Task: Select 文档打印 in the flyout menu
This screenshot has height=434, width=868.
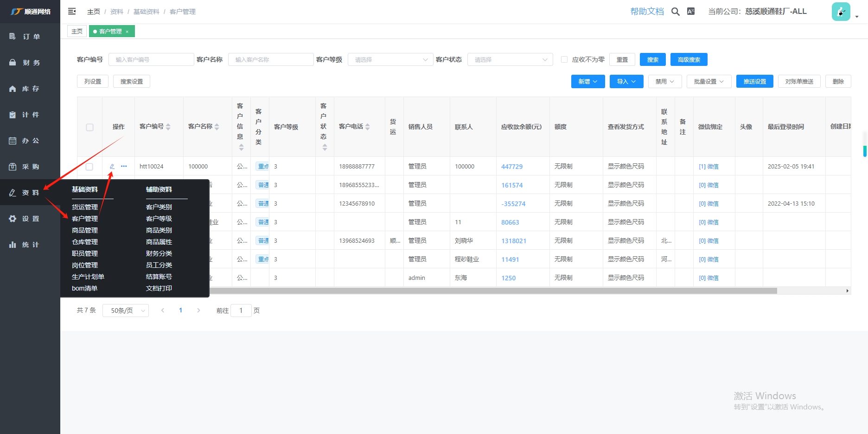Action: click(x=159, y=288)
